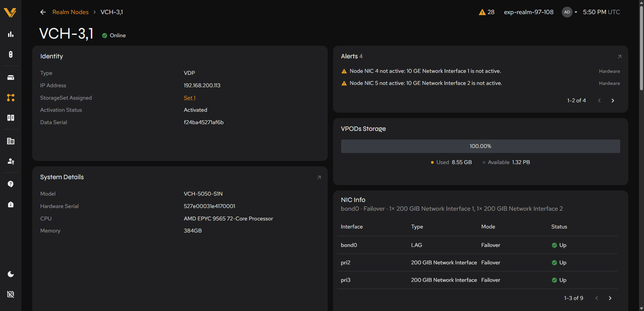
Task: Click the Activated status value
Action: pos(196,110)
